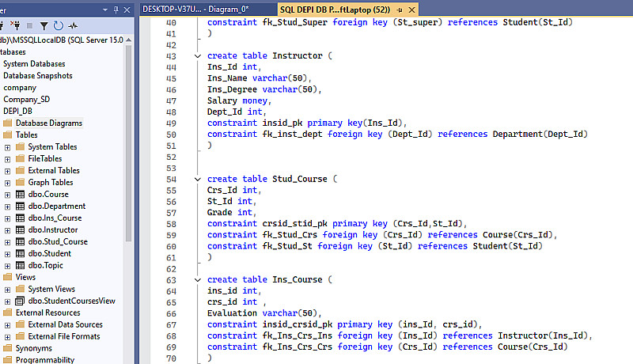Expand the dbo.Course table node

[7, 195]
